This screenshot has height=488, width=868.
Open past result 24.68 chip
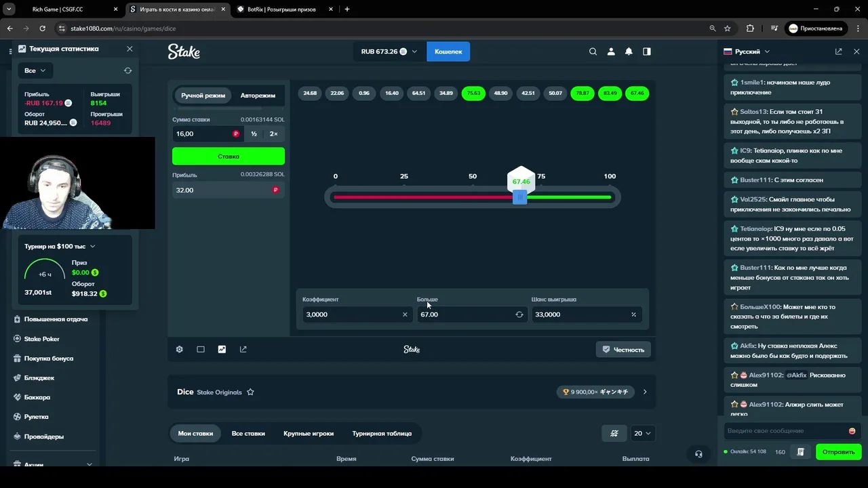(x=310, y=93)
